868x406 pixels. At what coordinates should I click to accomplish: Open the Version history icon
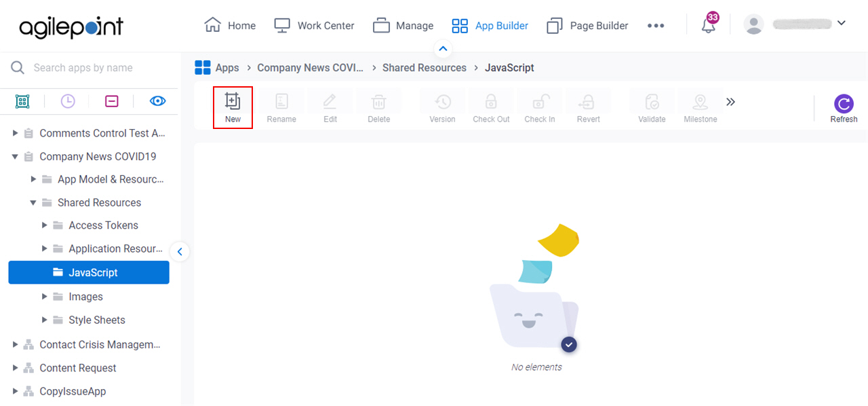pyautogui.click(x=441, y=105)
